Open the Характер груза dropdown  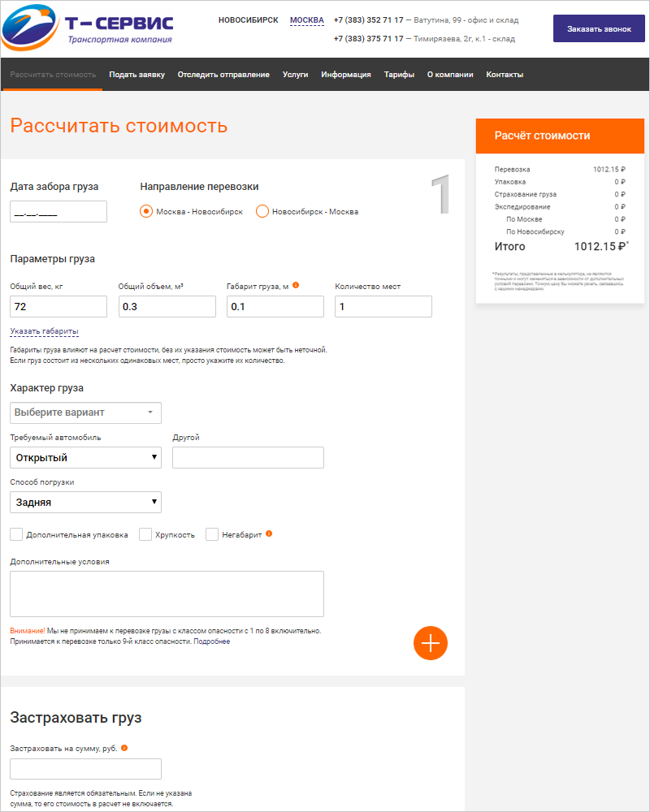tap(85, 412)
